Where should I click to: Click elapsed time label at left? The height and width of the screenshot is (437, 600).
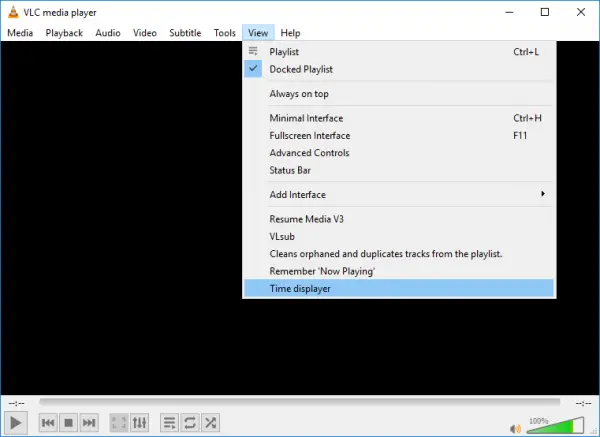point(16,403)
